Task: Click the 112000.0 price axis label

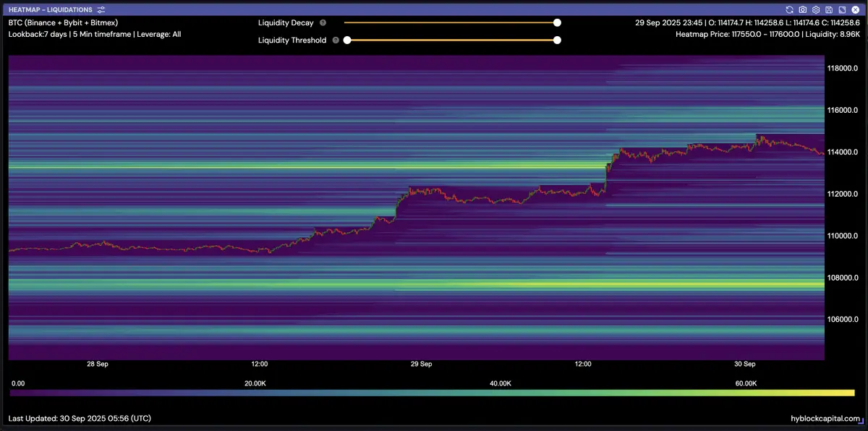Action: coord(843,194)
